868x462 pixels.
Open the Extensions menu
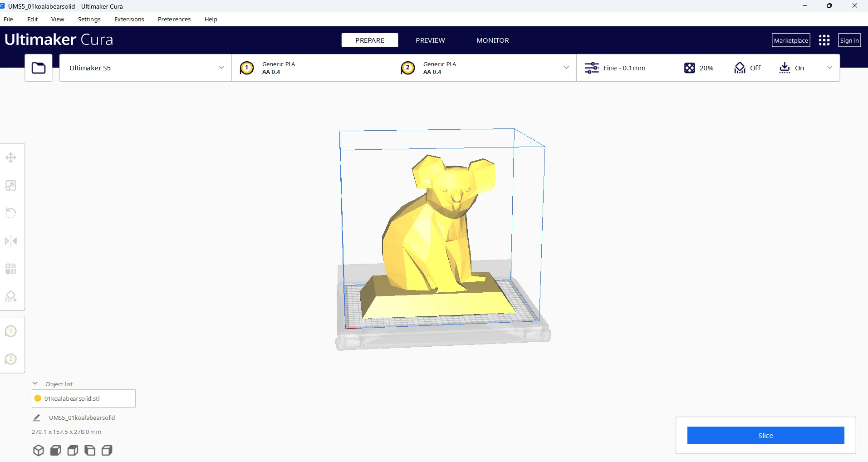click(129, 19)
